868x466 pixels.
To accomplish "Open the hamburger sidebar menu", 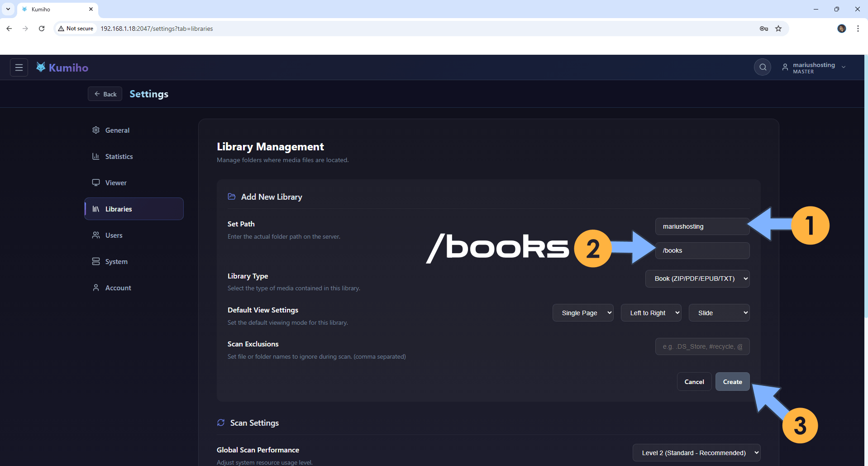I will [19, 67].
